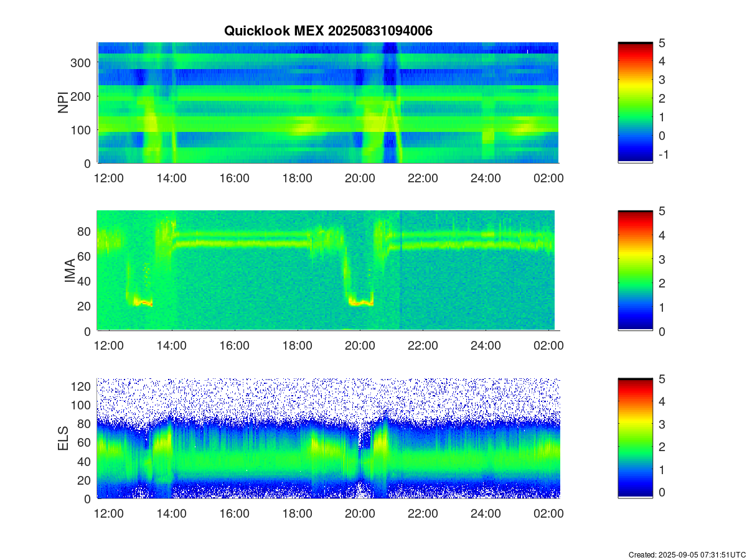The image size is (747, 560).
Task: Click the 5 label on the NPI colorbar
Action: 662,43
